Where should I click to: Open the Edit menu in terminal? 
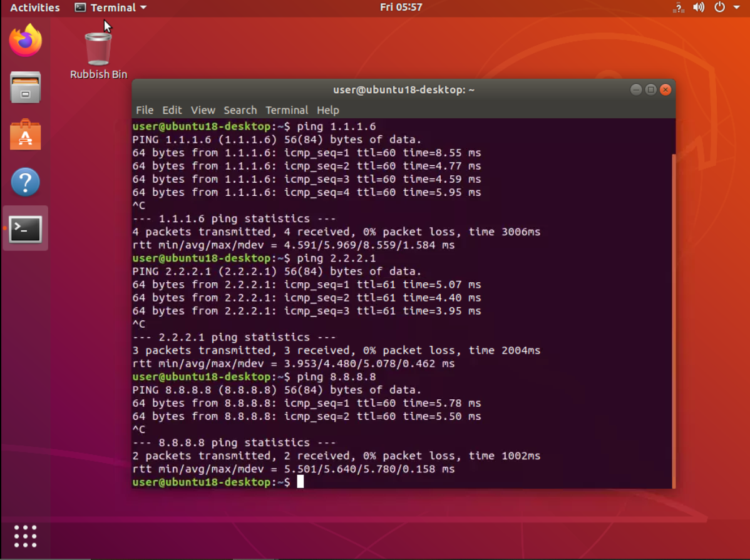click(172, 110)
